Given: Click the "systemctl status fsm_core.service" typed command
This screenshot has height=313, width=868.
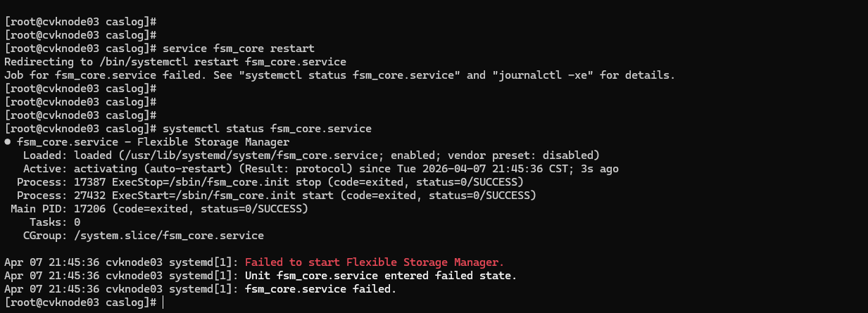Looking at the screenshot, I should 267,129.
